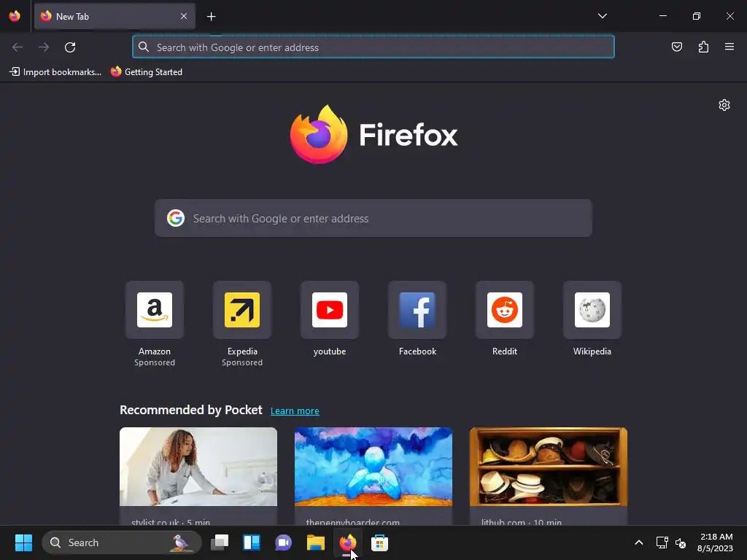
Task: Click the muted volume tray icon
Action: 681,542
